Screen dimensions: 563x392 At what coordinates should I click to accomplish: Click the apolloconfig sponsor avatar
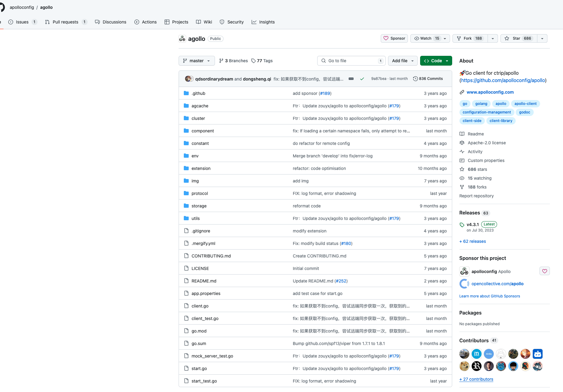[464, 271]
